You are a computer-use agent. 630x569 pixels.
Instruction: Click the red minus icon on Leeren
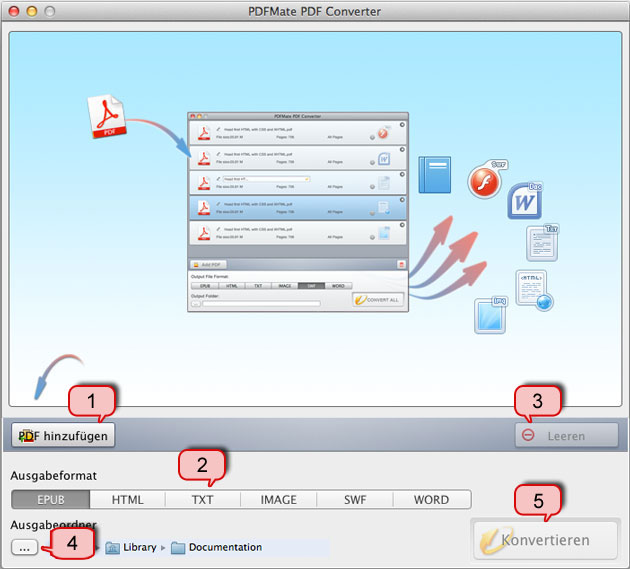click(x=528, y=435)
